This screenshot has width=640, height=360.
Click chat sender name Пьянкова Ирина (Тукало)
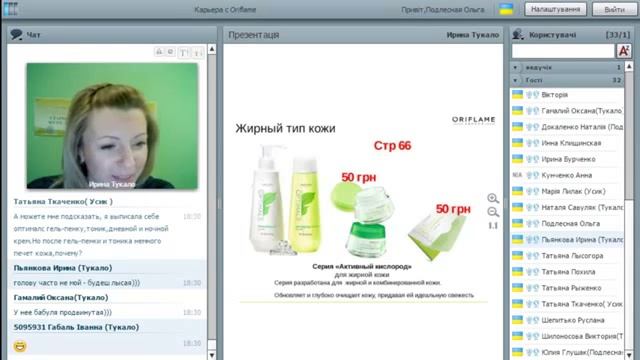click(x=63, y=268)
